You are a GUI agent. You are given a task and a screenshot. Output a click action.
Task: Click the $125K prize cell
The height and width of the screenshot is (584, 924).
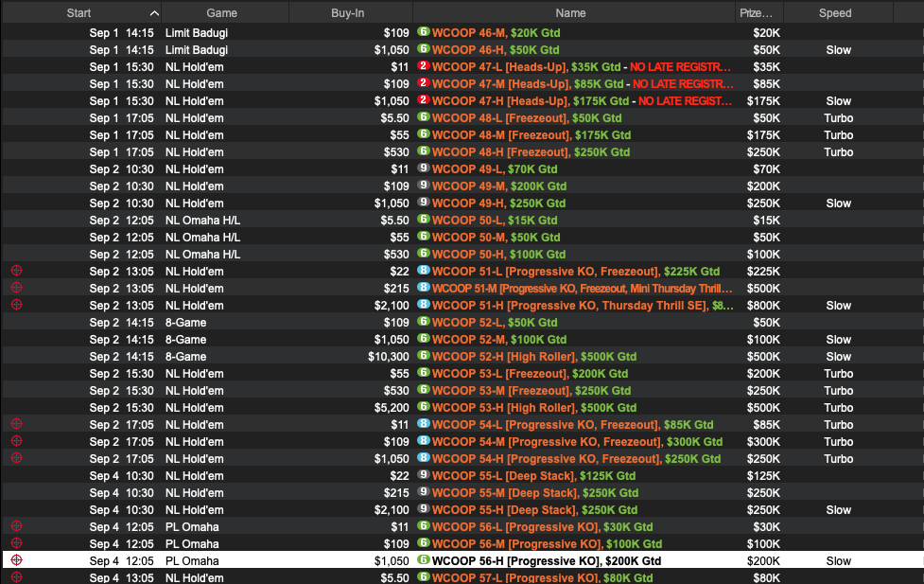tap(763, 476)
